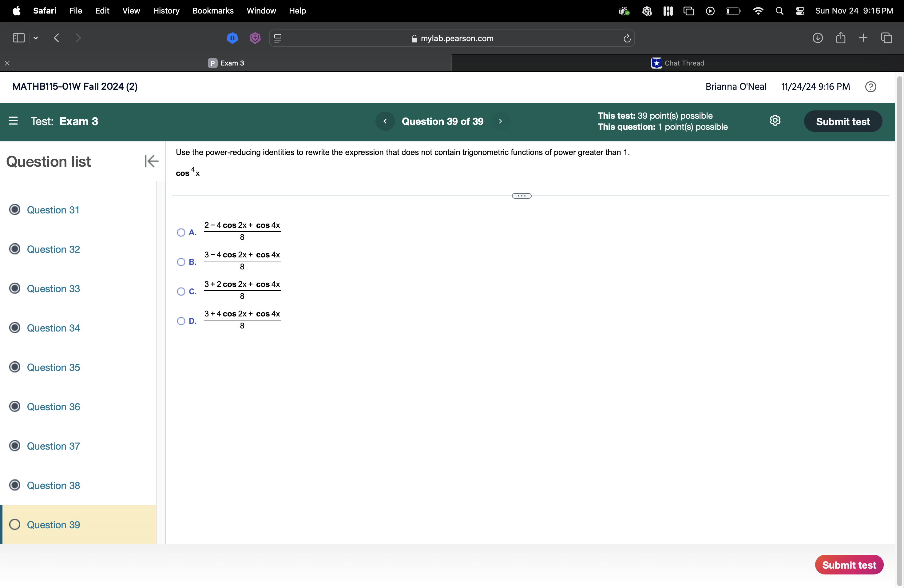Switch to the Chat Thread tab
Screen dimensions: 904x588
(x=678, y=63)
